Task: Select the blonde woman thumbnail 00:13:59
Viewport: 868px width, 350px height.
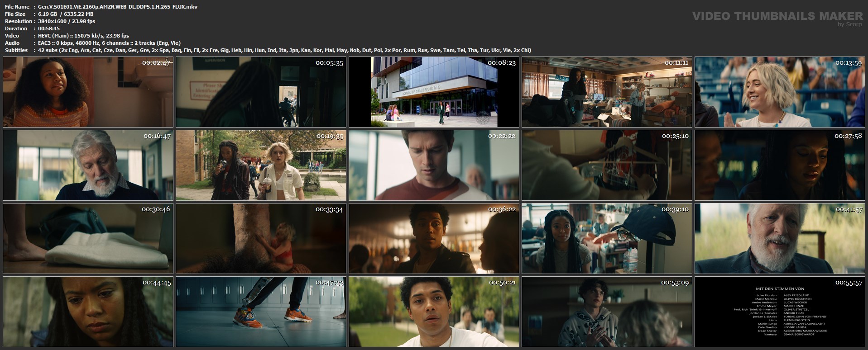Action: click(x=780, y=92)
